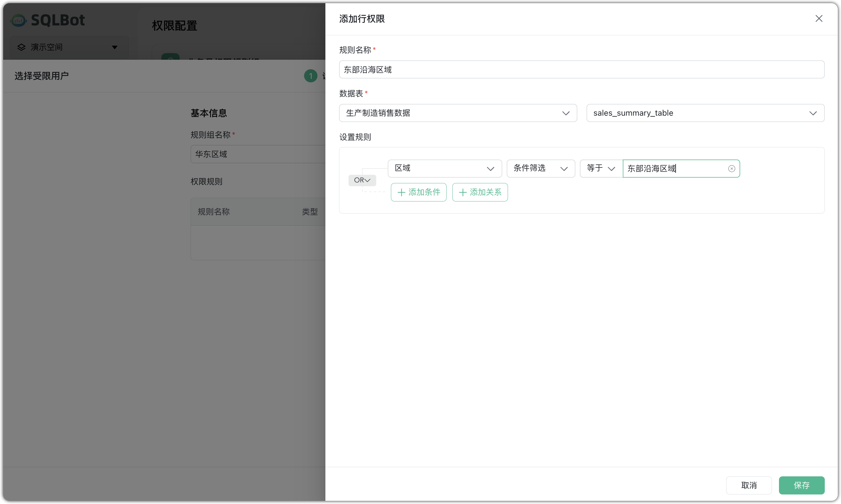This screenshot has width=841, height=504.
Task: Click the plus icon on 添加关系 button
Action: 462,192
